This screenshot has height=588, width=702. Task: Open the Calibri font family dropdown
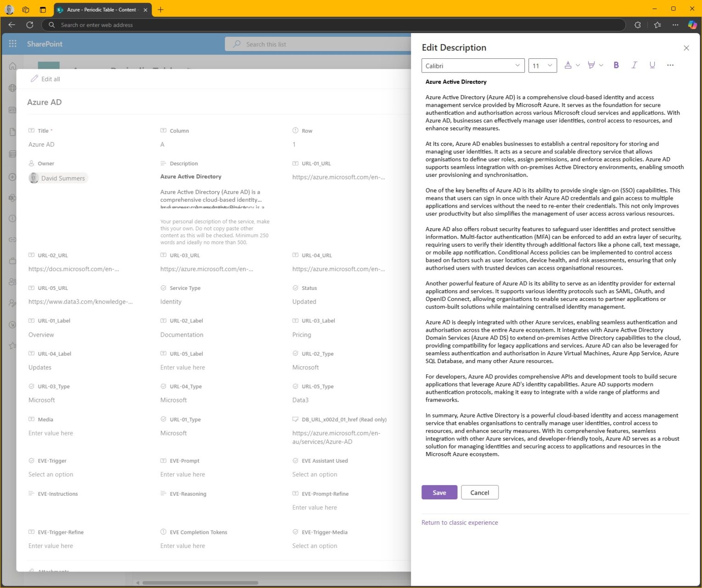tap(472, 65)
